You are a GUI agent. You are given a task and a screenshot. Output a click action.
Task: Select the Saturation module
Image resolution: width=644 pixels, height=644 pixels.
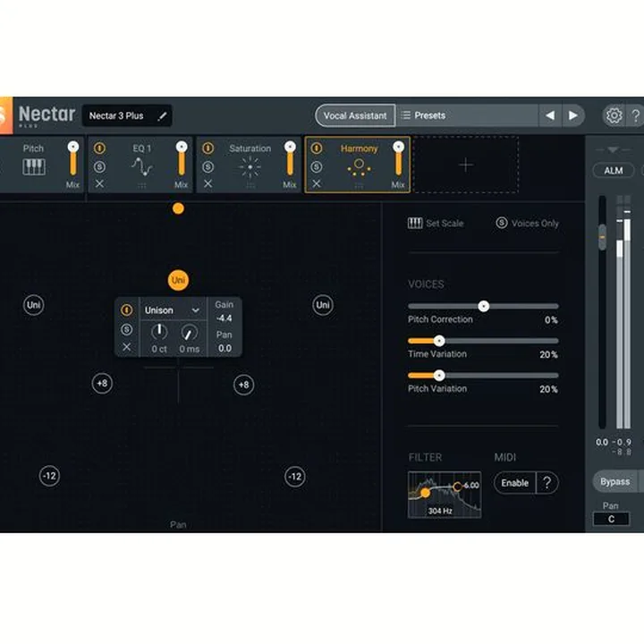249,165
